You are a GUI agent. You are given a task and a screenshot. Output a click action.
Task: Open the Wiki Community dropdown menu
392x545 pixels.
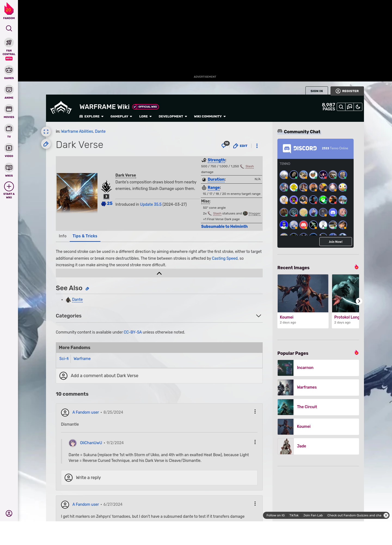pos(210,116)
